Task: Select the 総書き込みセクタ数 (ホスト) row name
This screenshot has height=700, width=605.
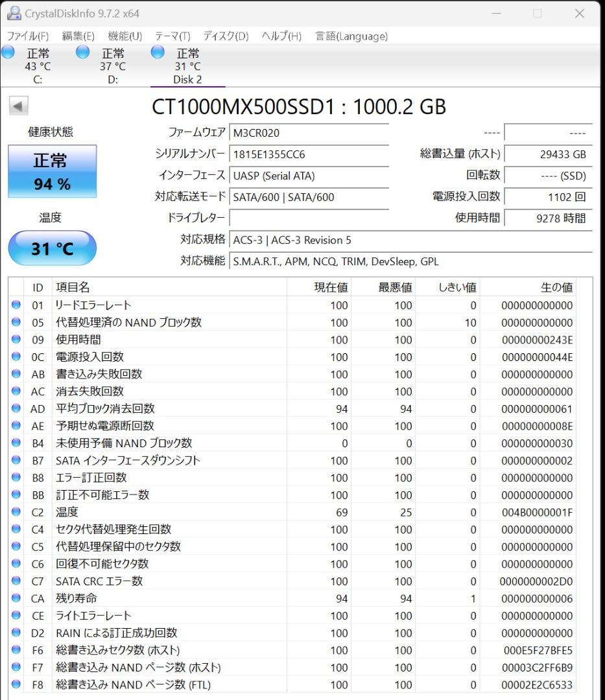Action: coord(118,651)
